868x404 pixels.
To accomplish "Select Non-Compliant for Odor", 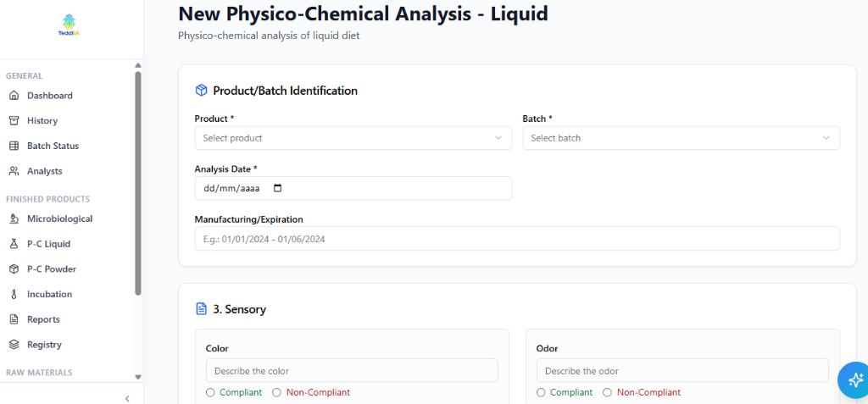I will point(607,392).
